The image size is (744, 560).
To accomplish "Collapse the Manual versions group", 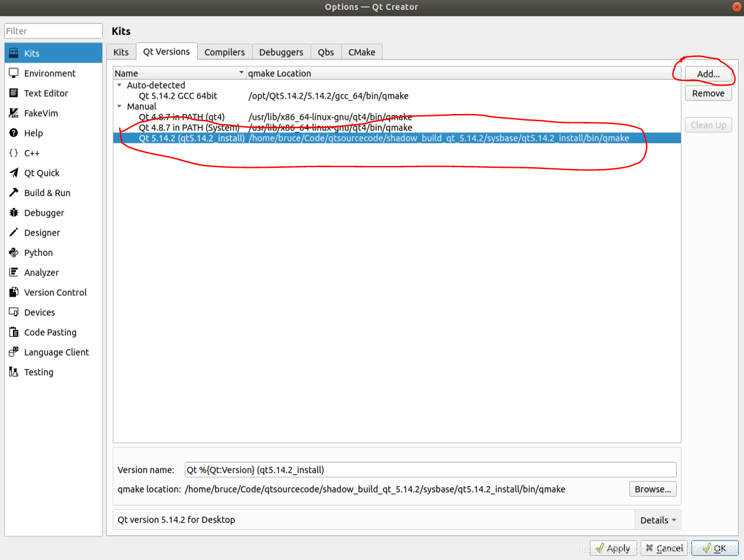I will 120,106.
